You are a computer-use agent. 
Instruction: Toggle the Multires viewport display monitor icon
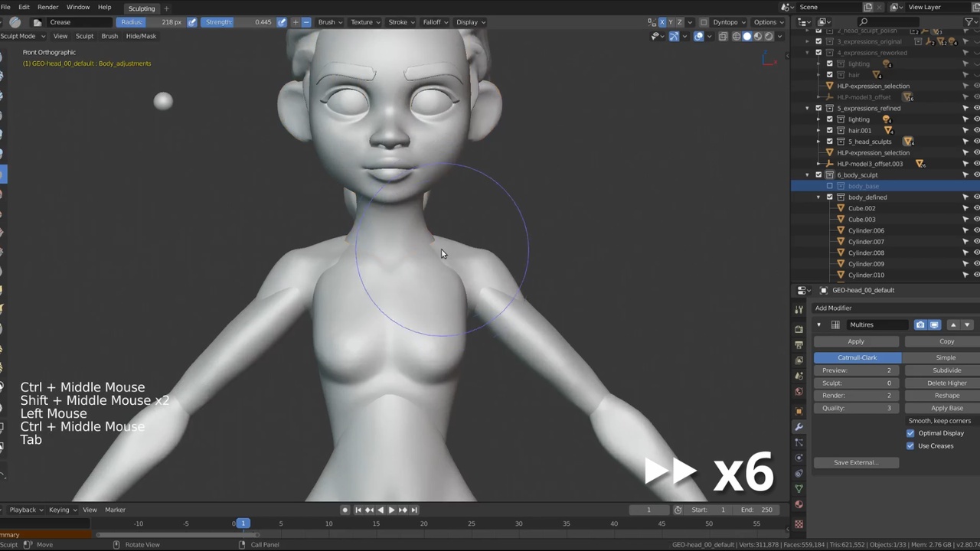[934, 324]
